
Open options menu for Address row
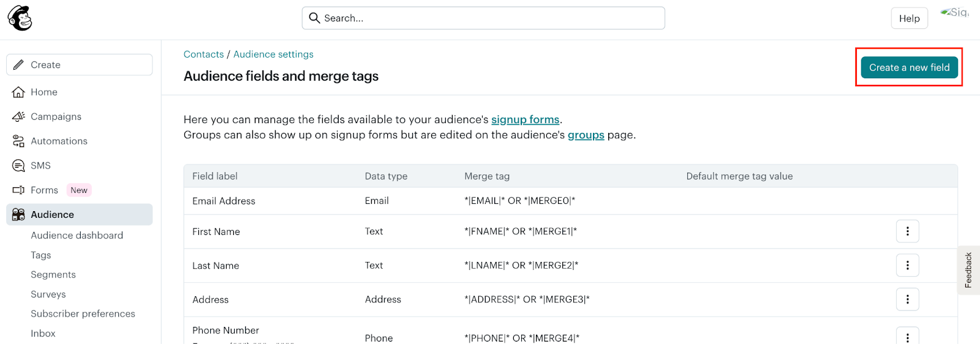pyautogui.click(x=907, y=299)
